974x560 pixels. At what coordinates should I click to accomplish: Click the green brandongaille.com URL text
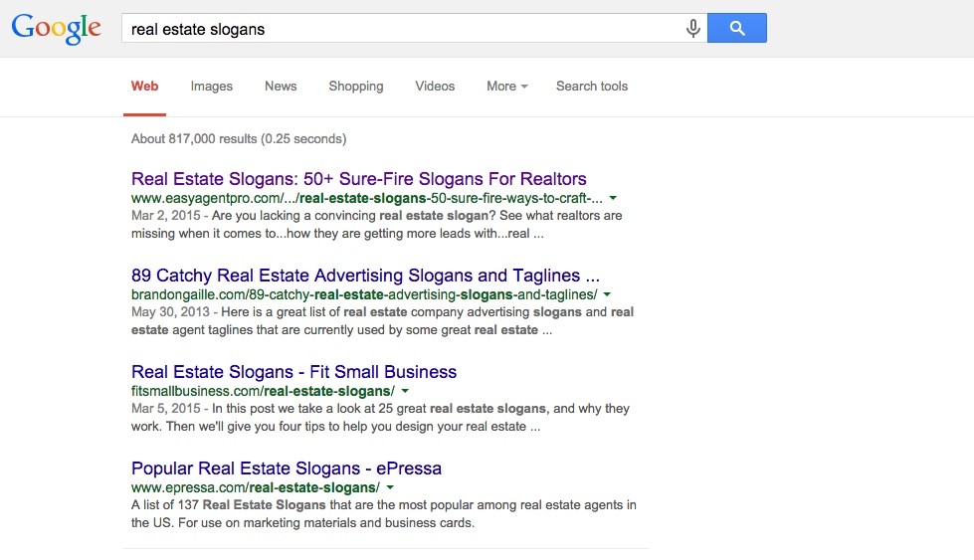(364, 294)
